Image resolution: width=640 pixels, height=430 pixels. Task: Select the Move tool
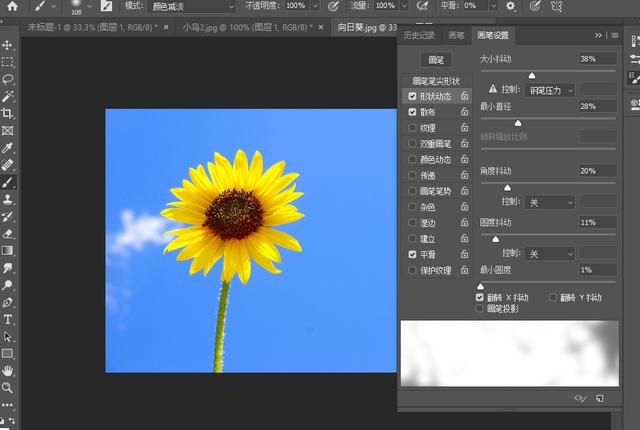pos(8,45)
